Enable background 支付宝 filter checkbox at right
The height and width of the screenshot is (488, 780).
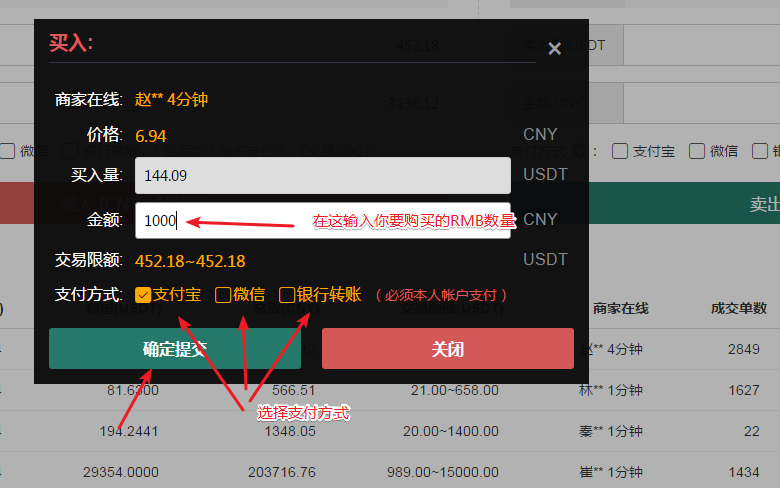[x=619, y=151]
